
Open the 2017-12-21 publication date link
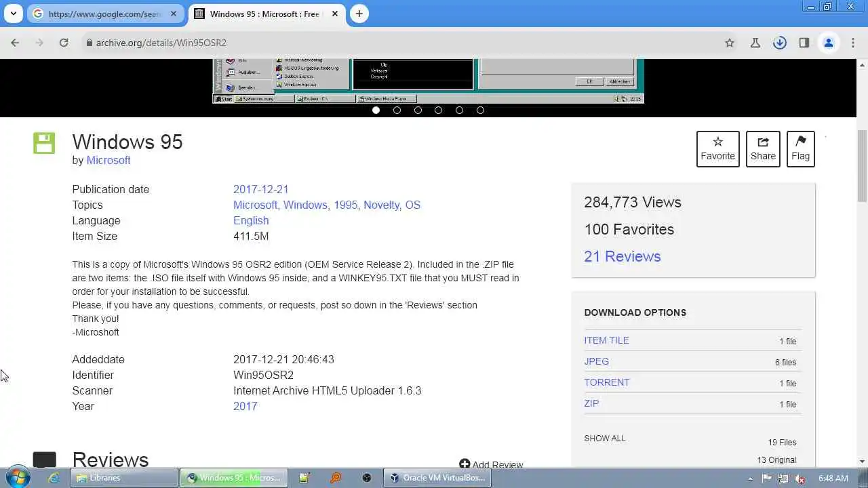261,189
